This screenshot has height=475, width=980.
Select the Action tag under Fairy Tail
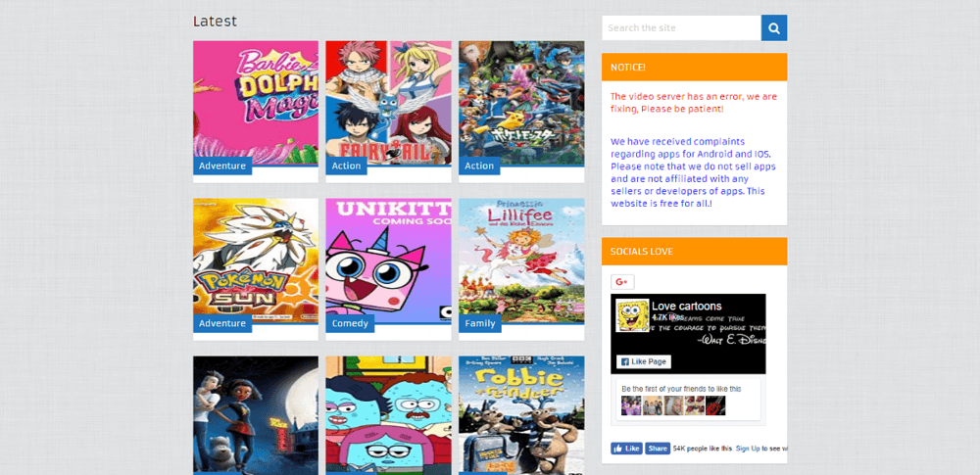click(x=346, y=166)
